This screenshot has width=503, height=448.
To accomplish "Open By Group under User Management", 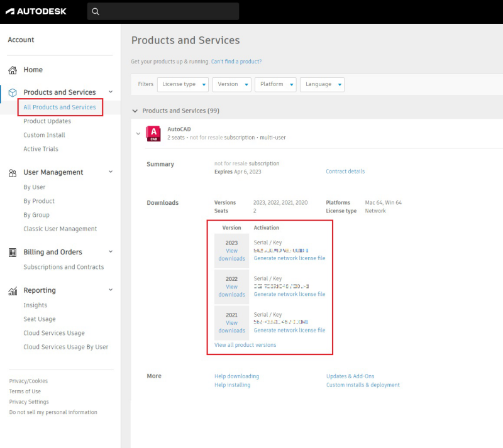I will tap(36, 215).
